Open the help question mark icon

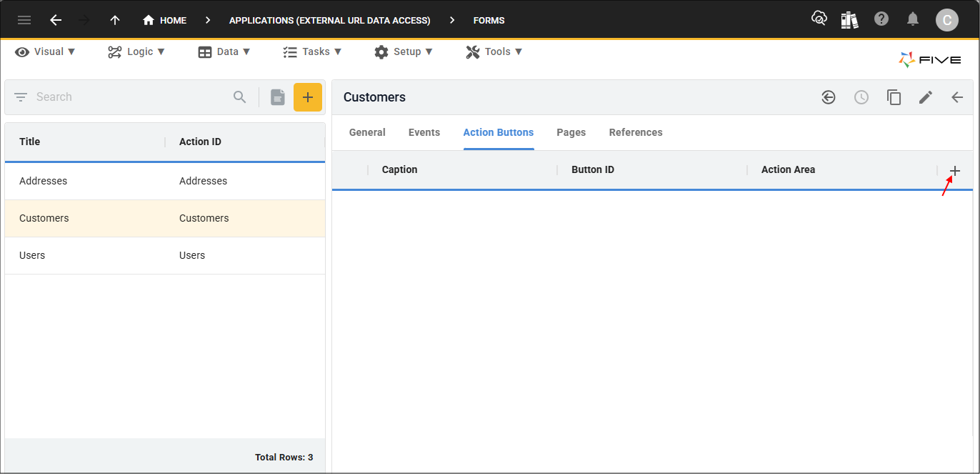point(881,19)
